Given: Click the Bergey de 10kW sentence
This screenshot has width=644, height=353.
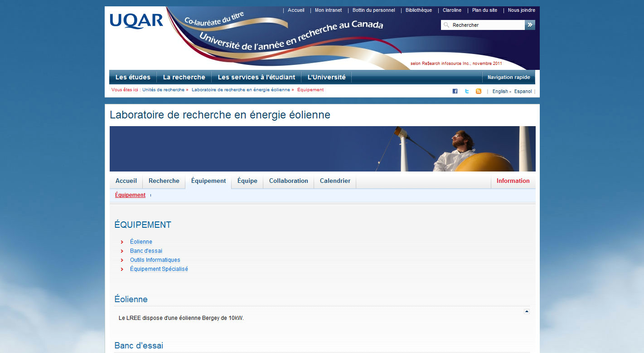Looking at the screenshot, I should [x=181, y=318].
